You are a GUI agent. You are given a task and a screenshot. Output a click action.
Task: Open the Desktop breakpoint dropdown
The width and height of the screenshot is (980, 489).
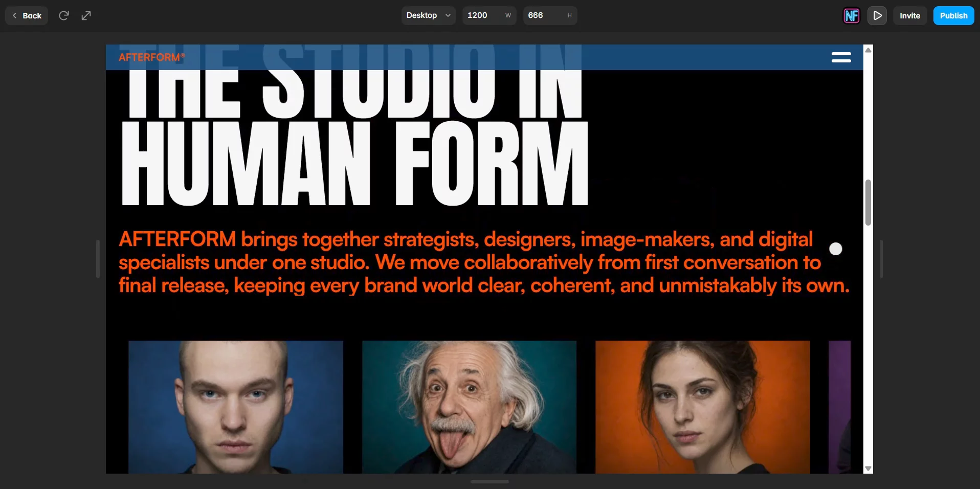pyautogui.click(x=428, y=15)
